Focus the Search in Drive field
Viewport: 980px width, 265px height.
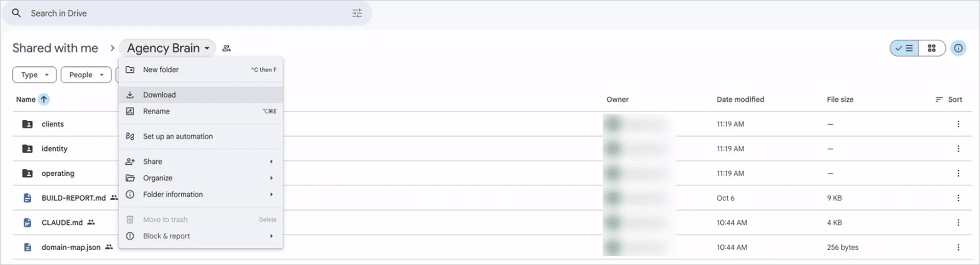click(x=187, y=13)
